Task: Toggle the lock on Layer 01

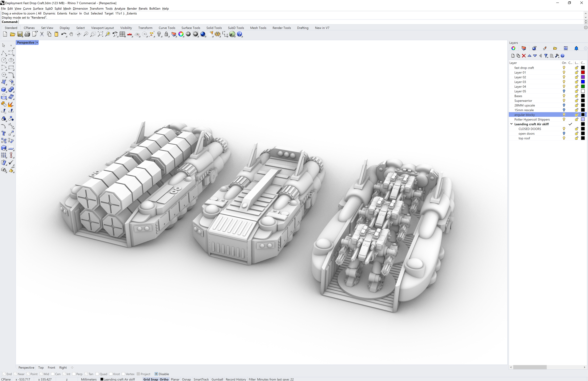Action: click(576, 72)
